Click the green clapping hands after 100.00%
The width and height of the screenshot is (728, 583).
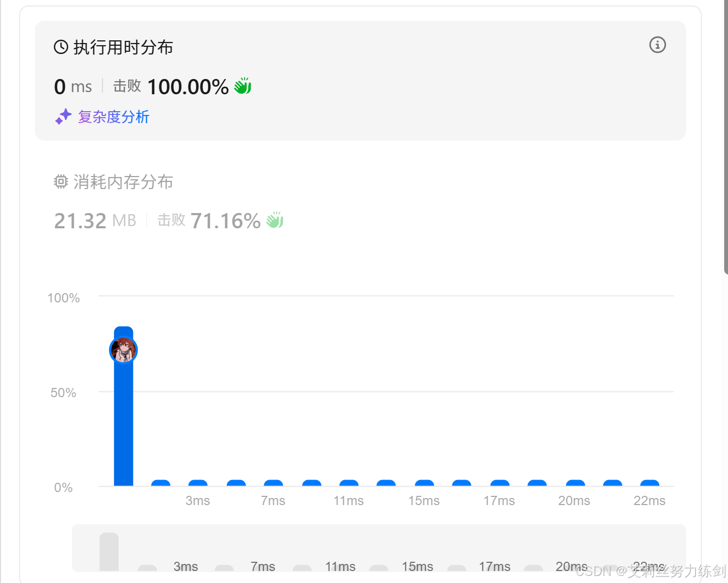point(242,86)
